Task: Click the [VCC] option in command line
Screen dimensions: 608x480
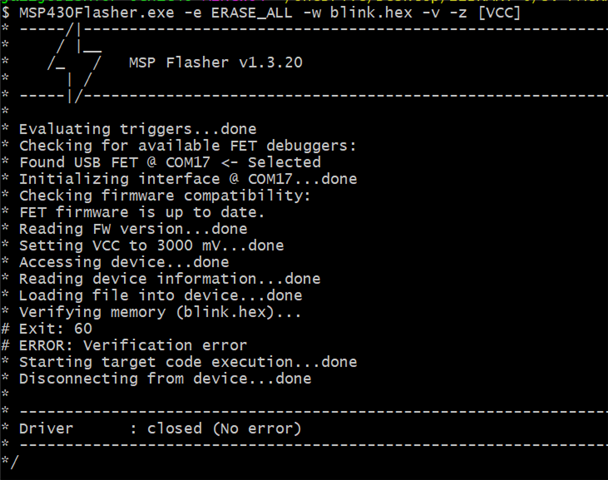Action: pyautogui.click(x=499, y=13)
